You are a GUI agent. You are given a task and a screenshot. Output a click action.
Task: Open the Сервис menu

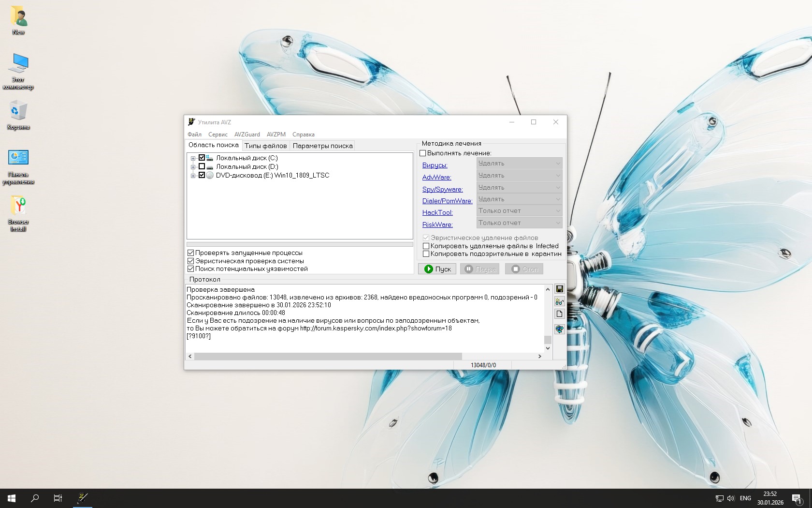click(217, 134)
